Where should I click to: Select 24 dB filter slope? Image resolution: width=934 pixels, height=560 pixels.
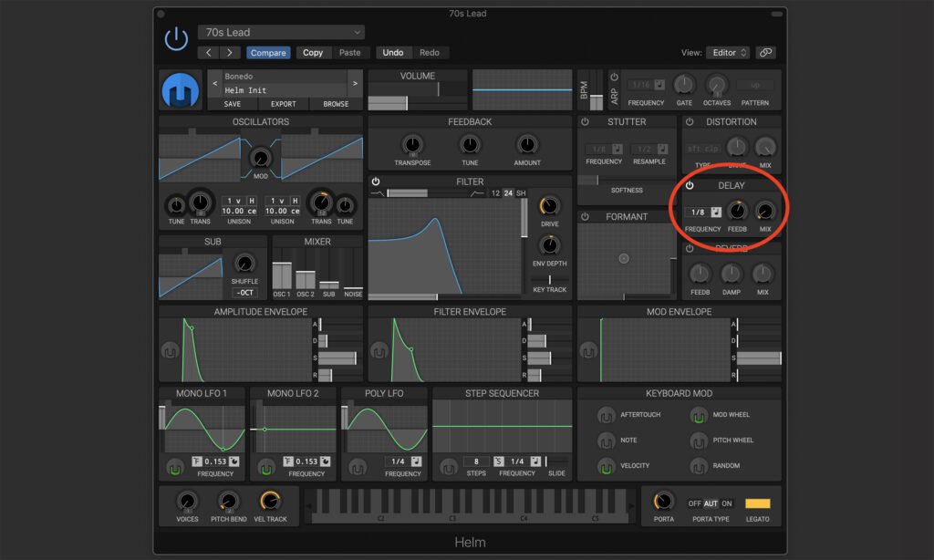pos(508,193)
